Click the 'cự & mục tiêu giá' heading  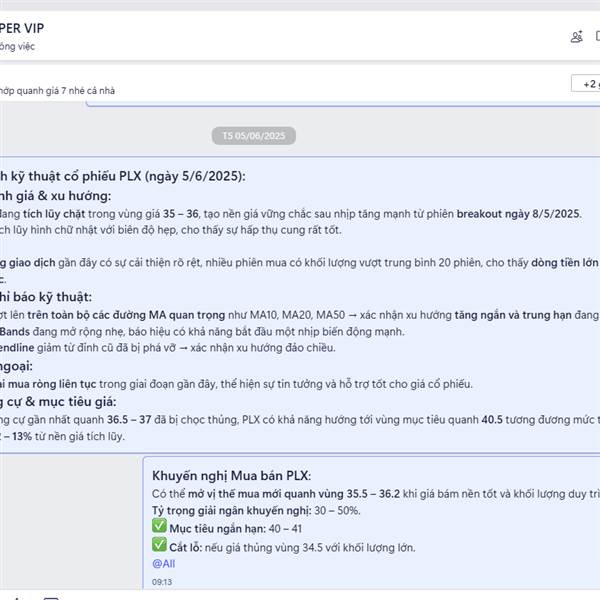(58, 402)
